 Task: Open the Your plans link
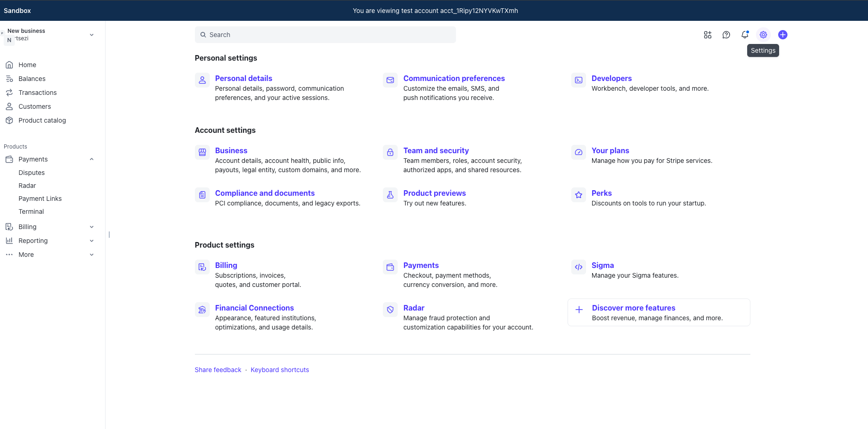610,150
